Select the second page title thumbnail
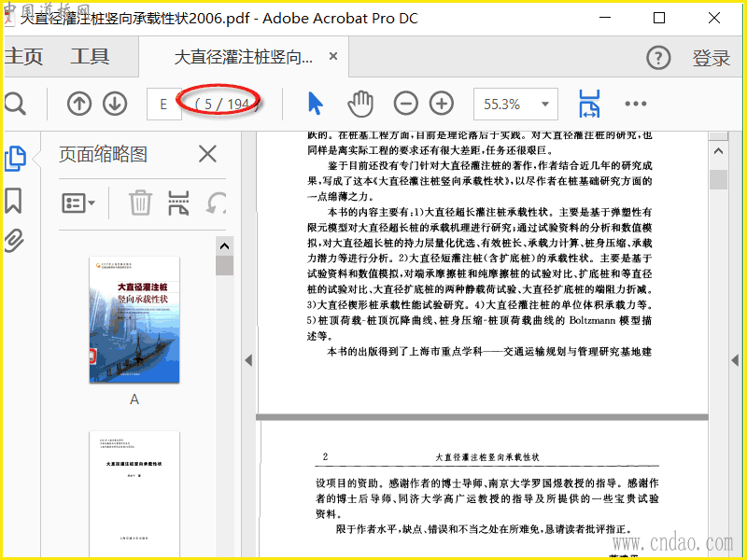Image resolution: width=747 pixels, height=560 pixels. tap(134, 495)
